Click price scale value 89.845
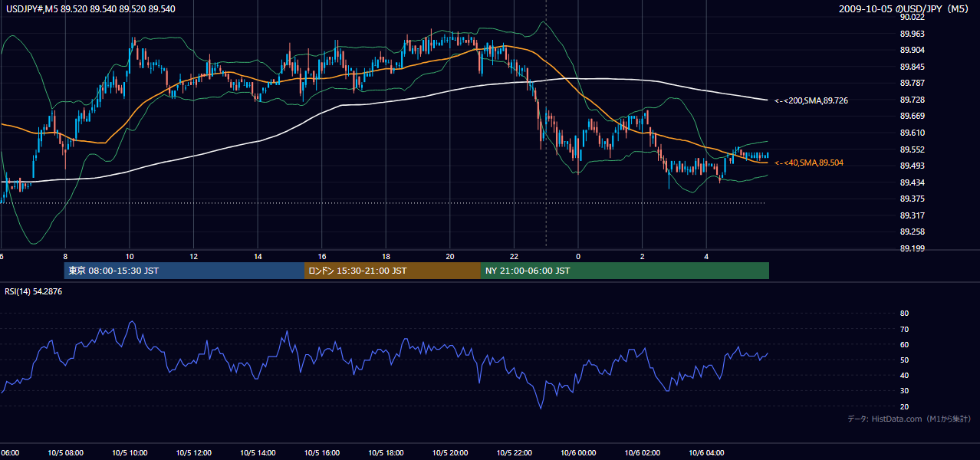980x460 pixels. coord(913,67)
